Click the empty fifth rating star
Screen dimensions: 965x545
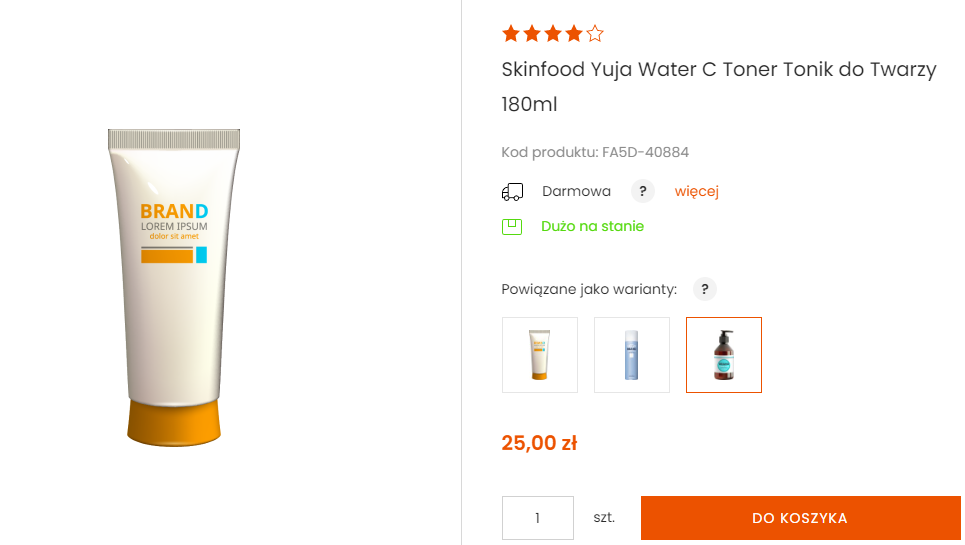(595, 34)
